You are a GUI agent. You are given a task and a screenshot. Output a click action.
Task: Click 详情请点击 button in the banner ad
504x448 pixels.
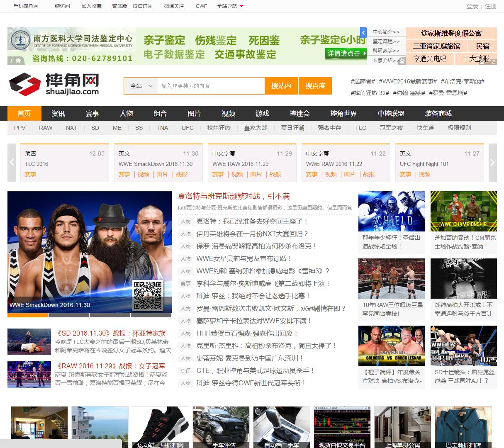346,54
